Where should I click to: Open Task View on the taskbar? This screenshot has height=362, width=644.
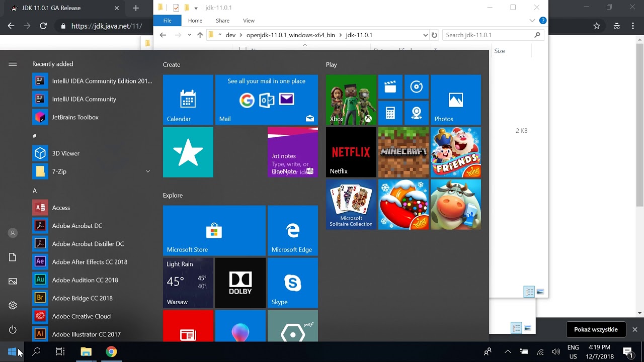point(60,352)
